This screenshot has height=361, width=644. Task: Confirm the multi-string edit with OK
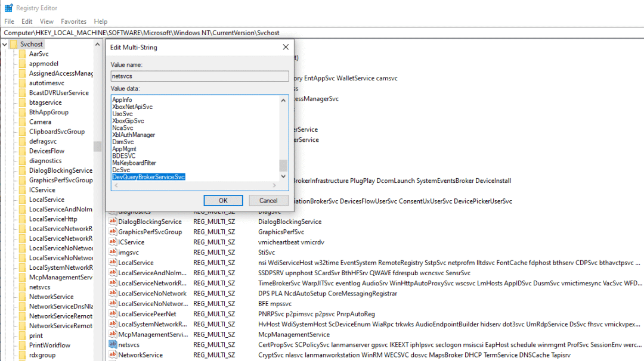223,200
